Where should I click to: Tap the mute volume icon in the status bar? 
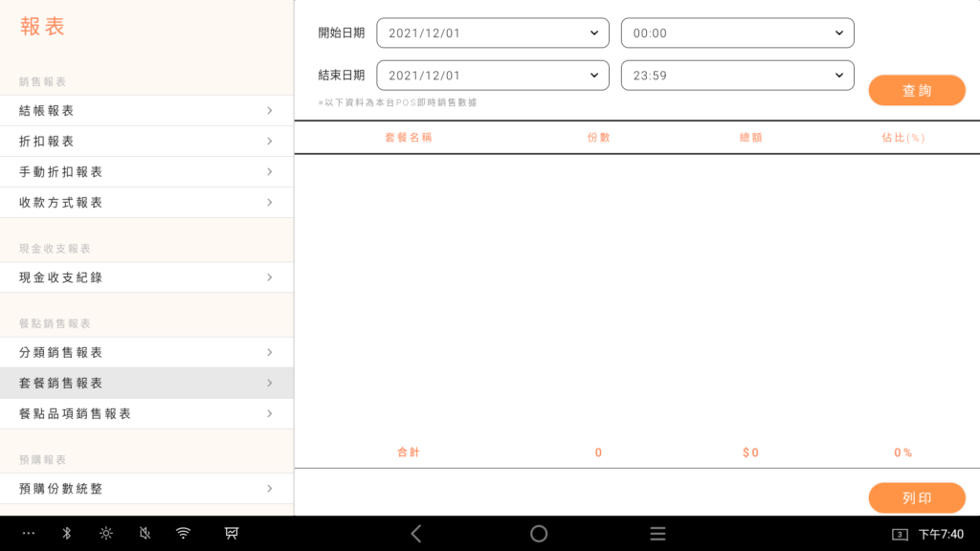pyautogui.click(x=145, y=533)
